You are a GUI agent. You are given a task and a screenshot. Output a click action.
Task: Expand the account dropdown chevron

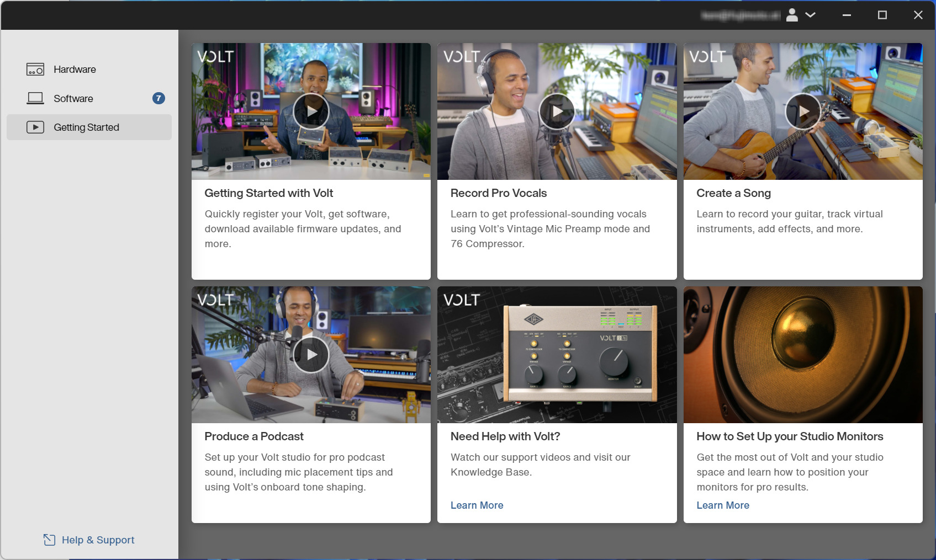810,15
